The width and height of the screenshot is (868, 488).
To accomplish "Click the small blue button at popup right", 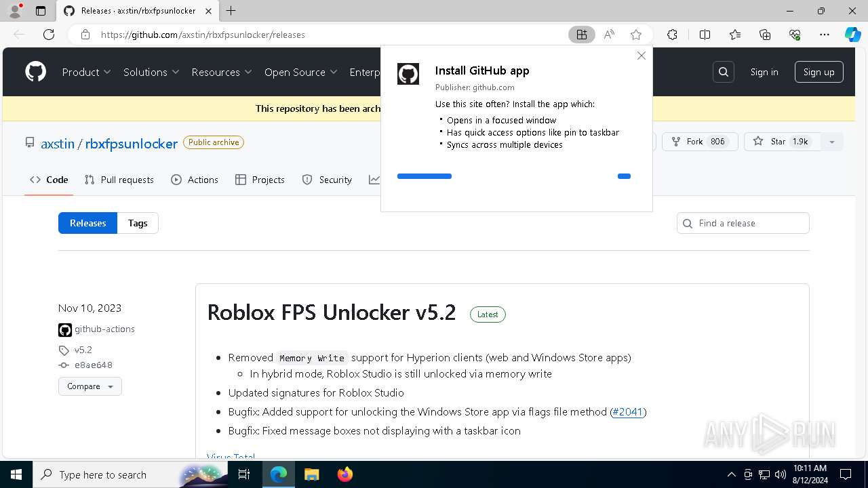I will pyautogui.click(x=624, y=176).
